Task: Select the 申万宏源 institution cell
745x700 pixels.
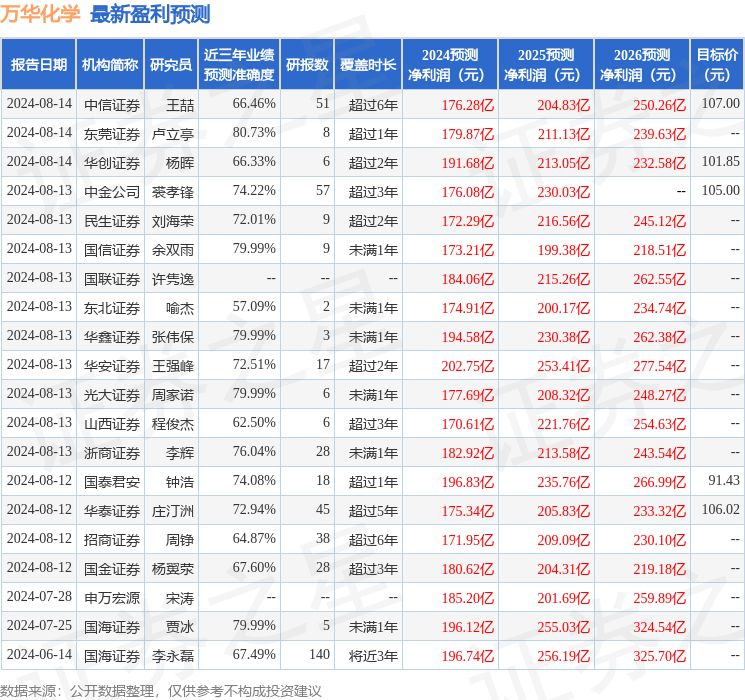Action: tap(112, 597)
